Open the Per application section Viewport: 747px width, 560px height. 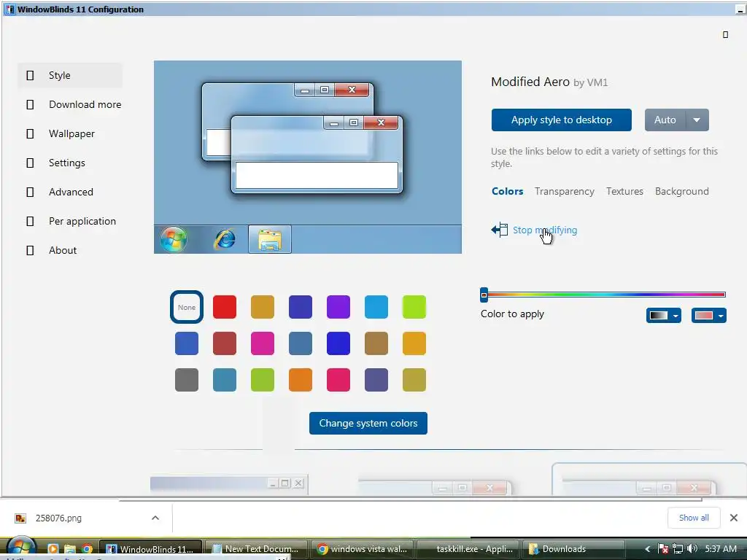point(70,221)
